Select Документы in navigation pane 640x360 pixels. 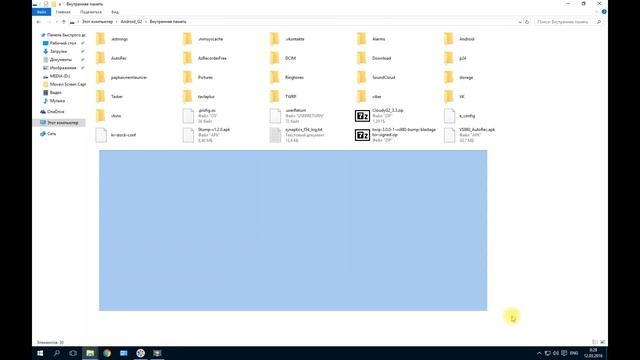click(x=60, y=60)
